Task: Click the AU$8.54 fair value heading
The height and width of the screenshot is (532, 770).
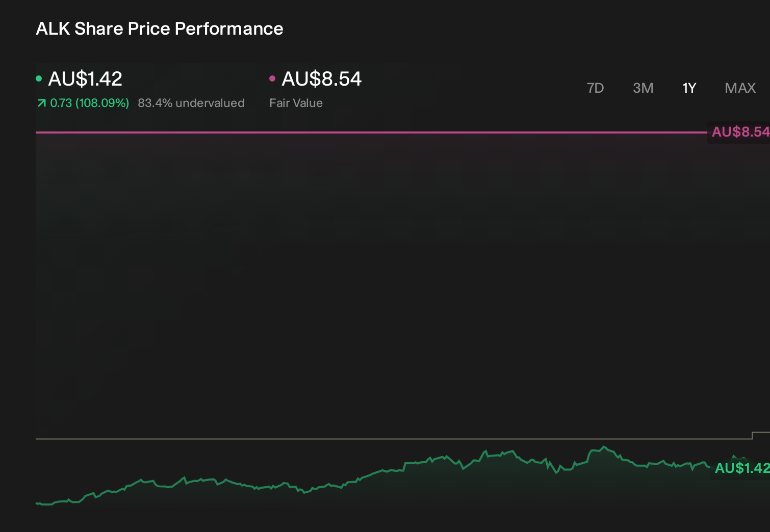Action: (x=321, y=79)
